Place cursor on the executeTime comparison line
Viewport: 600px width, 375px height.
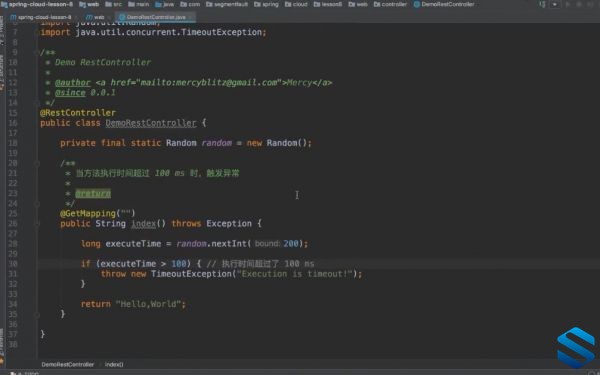tap(197, 264)
